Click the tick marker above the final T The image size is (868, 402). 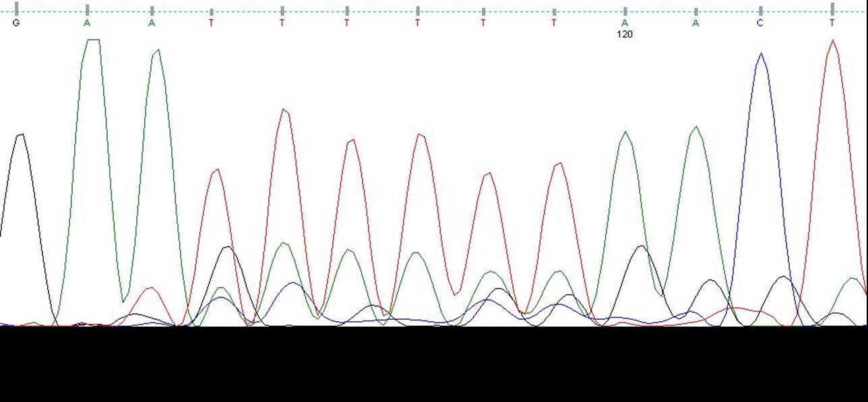[x=832, y=9]
